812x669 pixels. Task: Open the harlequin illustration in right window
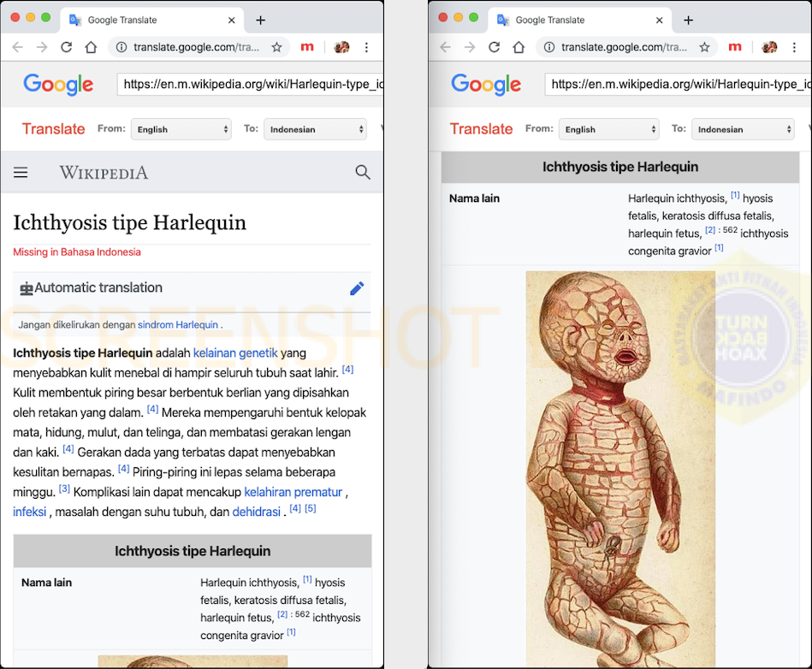pyautogui.click(x=620, y=469)
